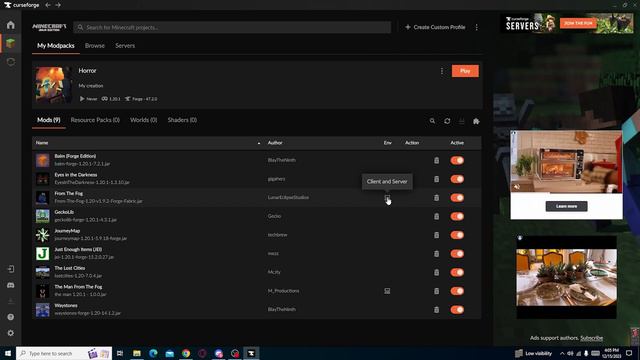Image resolution: width=640 pixels, height=360 pixels.
Task: Delete the Eyes in the Darkness mod
Action: tap(436, 179)
